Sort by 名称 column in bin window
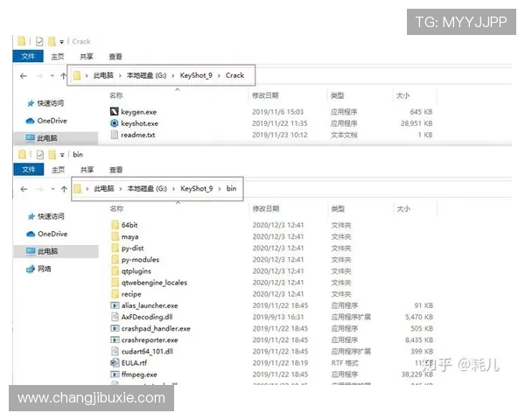 coord(117,208)
